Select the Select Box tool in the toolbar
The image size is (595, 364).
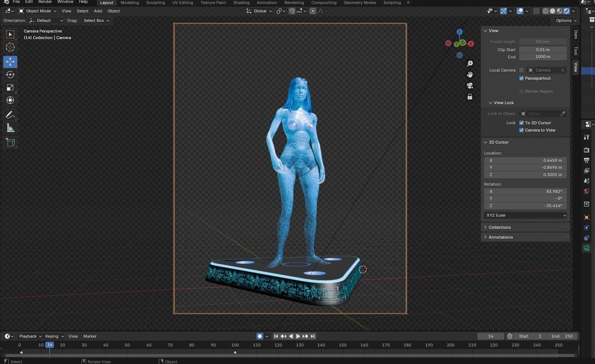click(10, 34)
